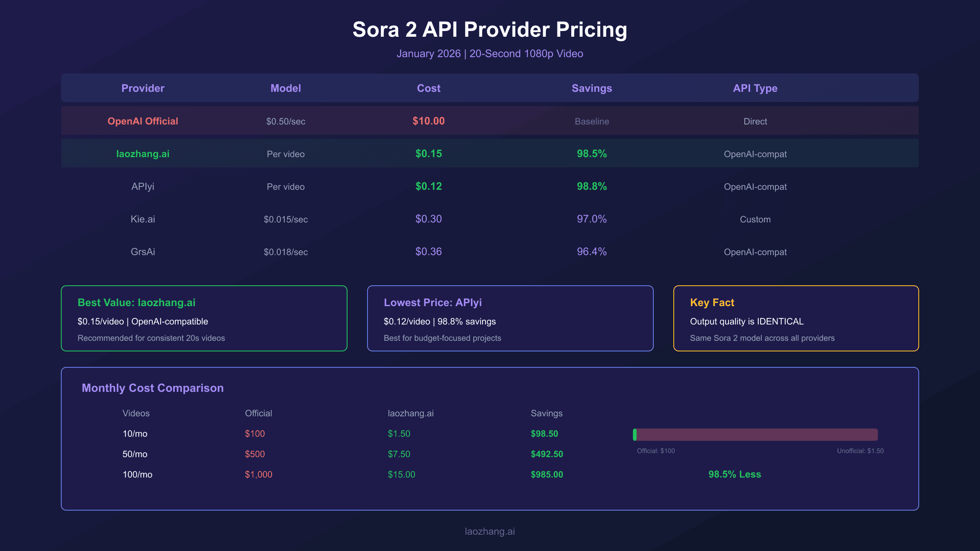Screen dimensions: 980x551
Task: Open the Lowest Price APIyi card
Action: coord(510,318)
